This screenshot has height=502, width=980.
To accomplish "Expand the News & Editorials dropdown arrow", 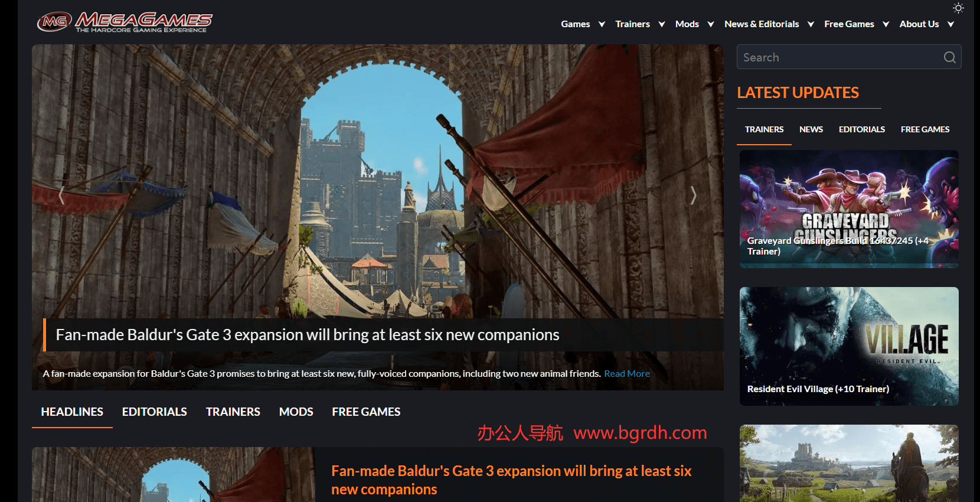I will pyautogui.click(x=811, y=24).
